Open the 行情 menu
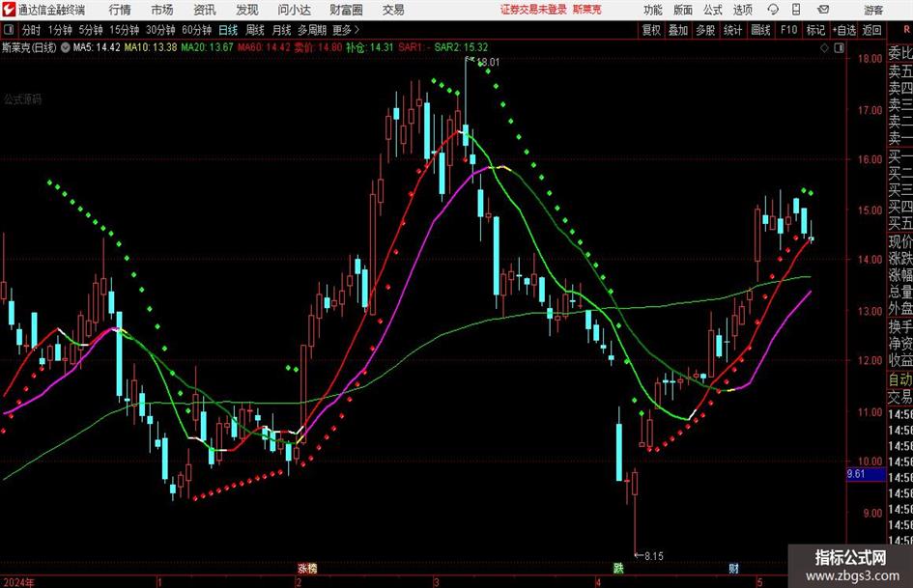 pos(120,10)
